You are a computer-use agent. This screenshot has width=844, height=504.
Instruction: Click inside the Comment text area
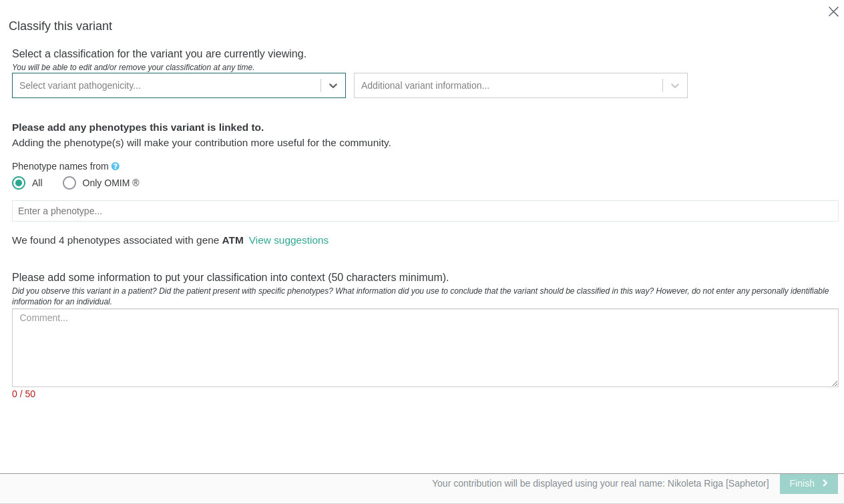click(425, 347)
